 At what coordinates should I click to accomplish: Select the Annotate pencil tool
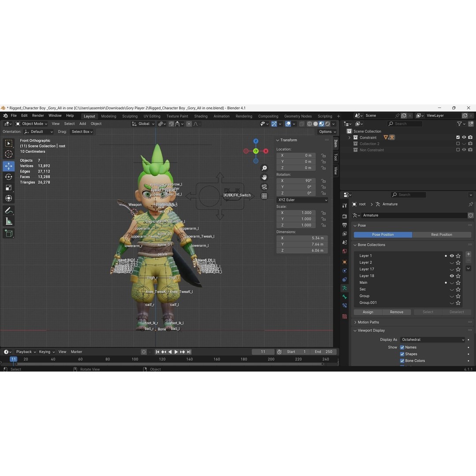tap(8, 210)
